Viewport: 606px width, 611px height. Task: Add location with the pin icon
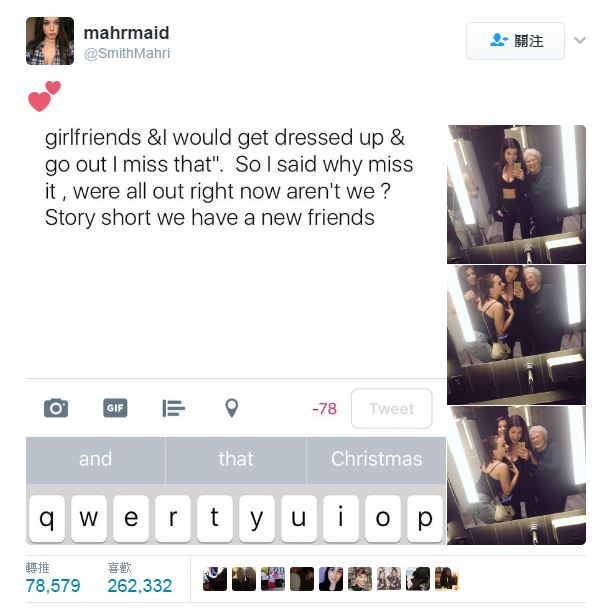tap(232, 408)
